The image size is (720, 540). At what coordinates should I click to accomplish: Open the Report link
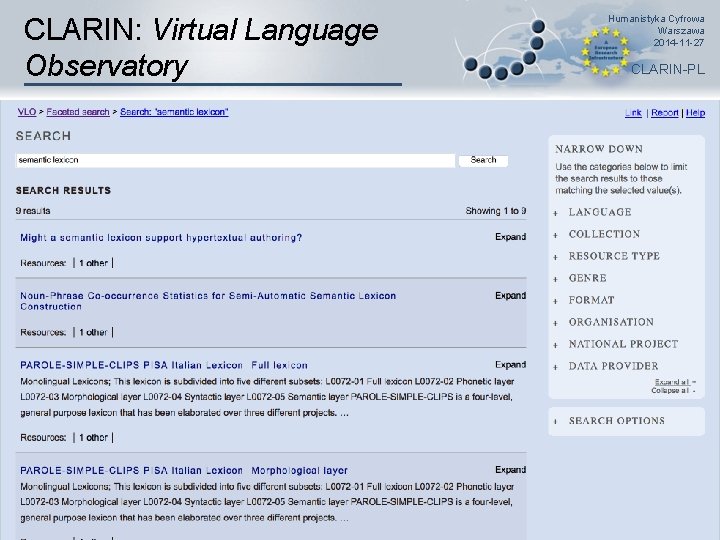[664, 113]
